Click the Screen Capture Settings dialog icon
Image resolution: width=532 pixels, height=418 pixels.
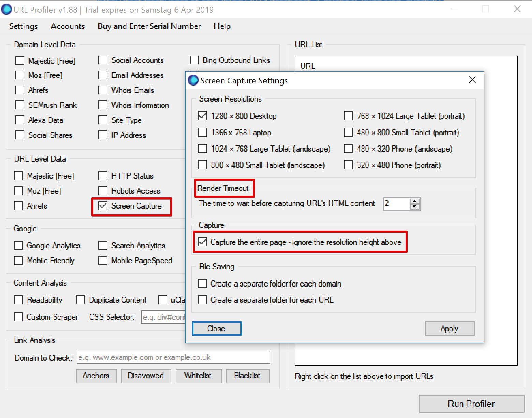click(x=193, y=80)
